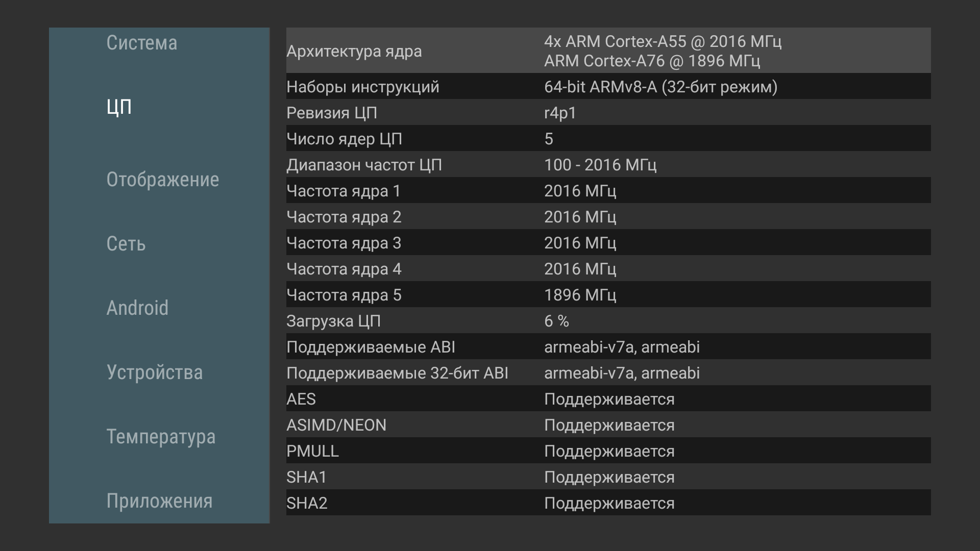Open the Сеть section
Viewport: 980px width, 551px height.
click(126, 244)
